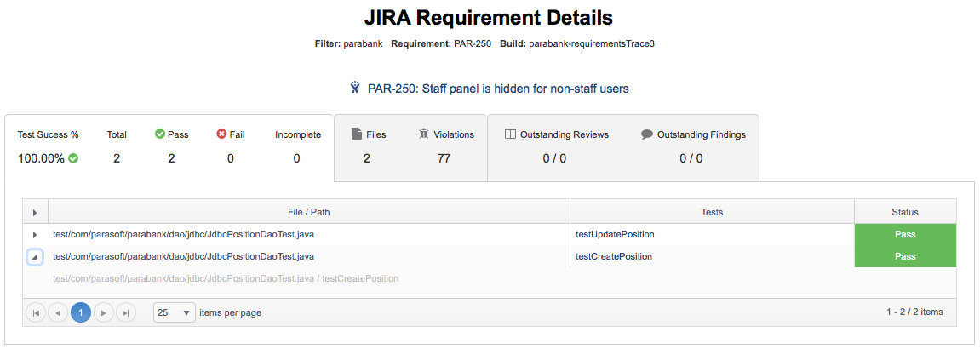Click the JIRA icon beside PAR-250 title

coord(355,88)
